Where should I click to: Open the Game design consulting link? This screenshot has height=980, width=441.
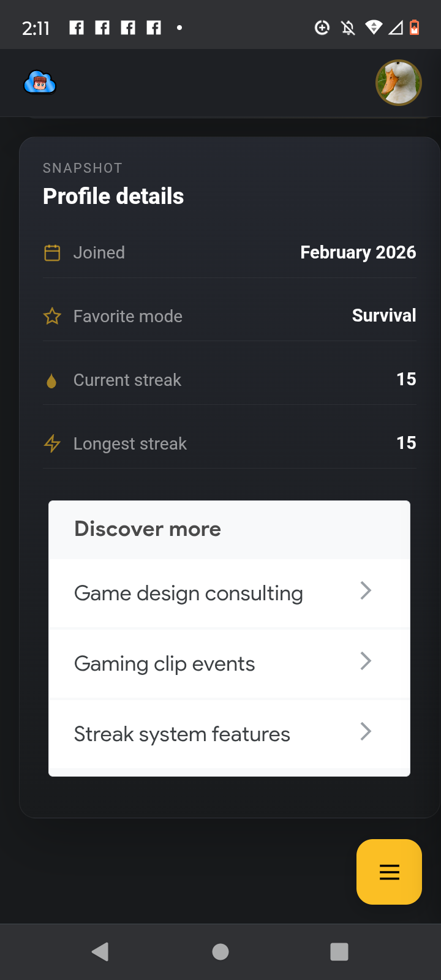coord(189,594)
